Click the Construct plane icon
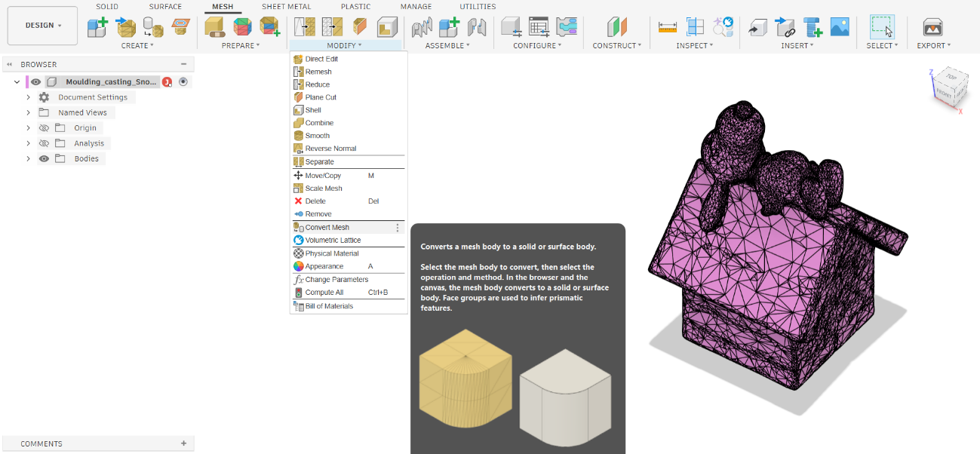This screenshot has height=454, width=980. (617, 27)
